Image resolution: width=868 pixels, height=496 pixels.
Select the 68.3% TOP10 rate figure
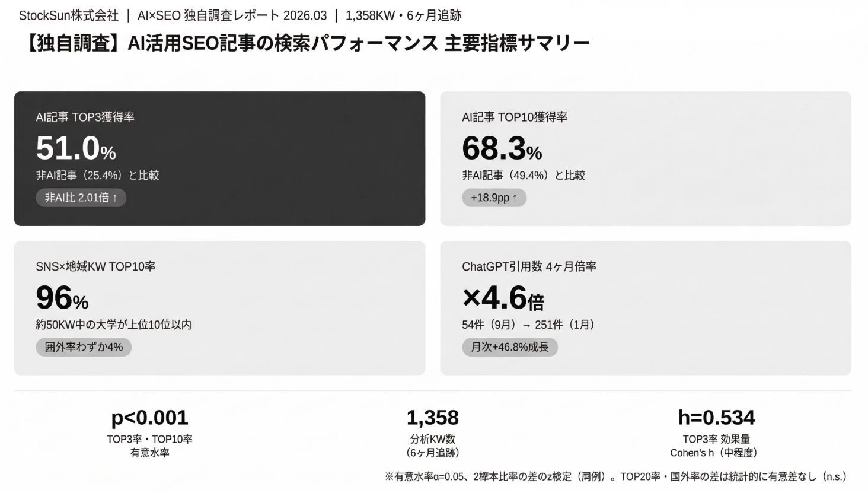point(502,148)
